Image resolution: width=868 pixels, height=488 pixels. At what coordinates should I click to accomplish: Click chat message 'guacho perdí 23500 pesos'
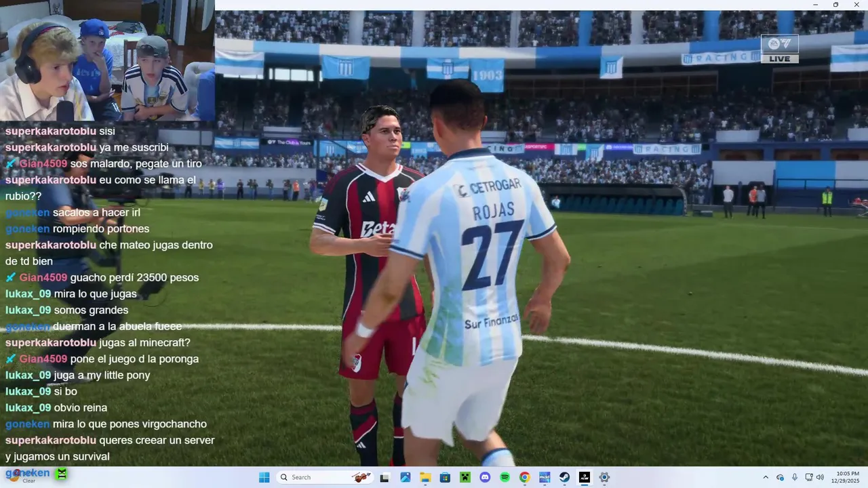[134, 277]
